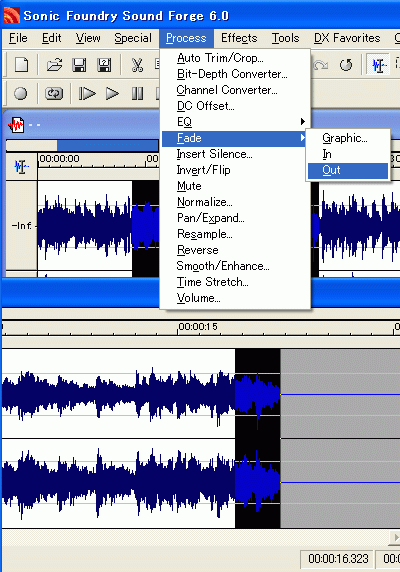Screen dimensions: 400x572
Task: Select Out from the Fade submenu
Action: (x=348, y=170)
